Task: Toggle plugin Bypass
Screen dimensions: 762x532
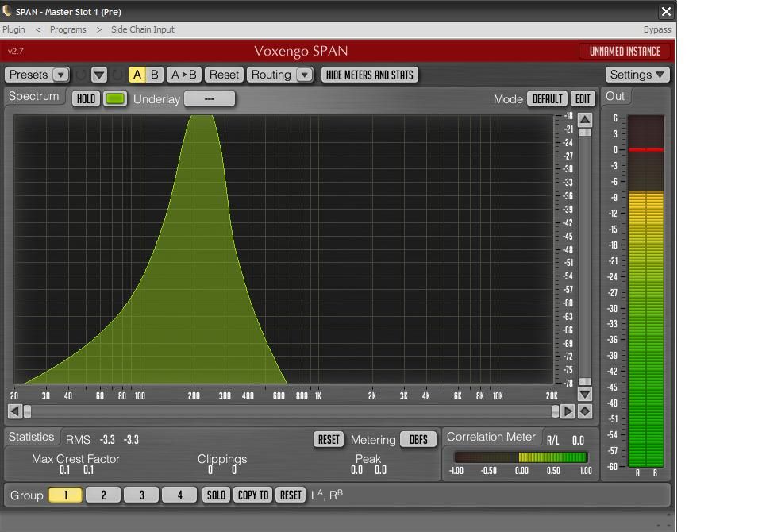Action: pyautogui.click(x=657, y=29)
